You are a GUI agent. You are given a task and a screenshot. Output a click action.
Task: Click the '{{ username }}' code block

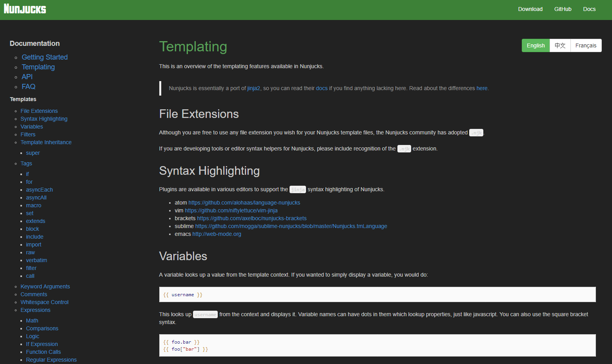pos(377,295)
